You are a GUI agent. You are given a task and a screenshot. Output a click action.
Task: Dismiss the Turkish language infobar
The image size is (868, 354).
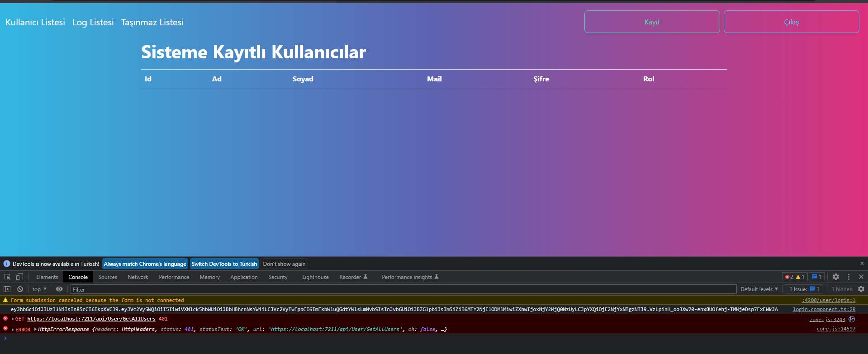pyautogui.click(x=862, y=263)
